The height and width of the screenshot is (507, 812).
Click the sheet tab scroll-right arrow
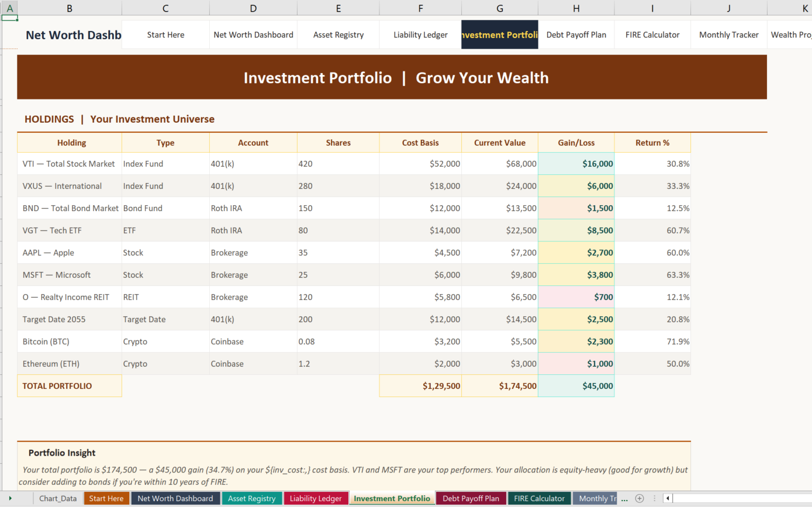point(11,498)
